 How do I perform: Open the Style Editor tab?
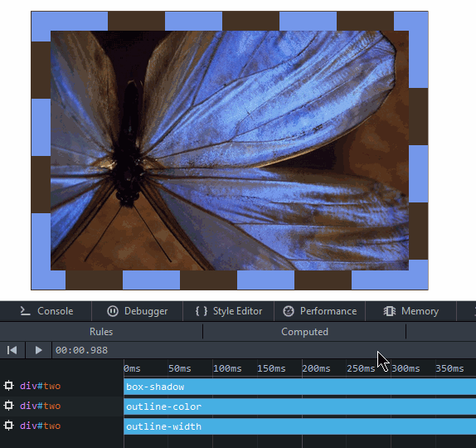click(x=229, y=311)
